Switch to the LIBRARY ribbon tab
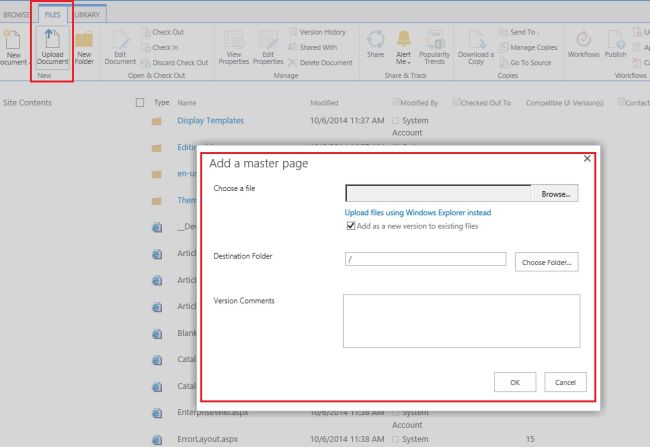The image size is (650, 447). pos(87,15)
